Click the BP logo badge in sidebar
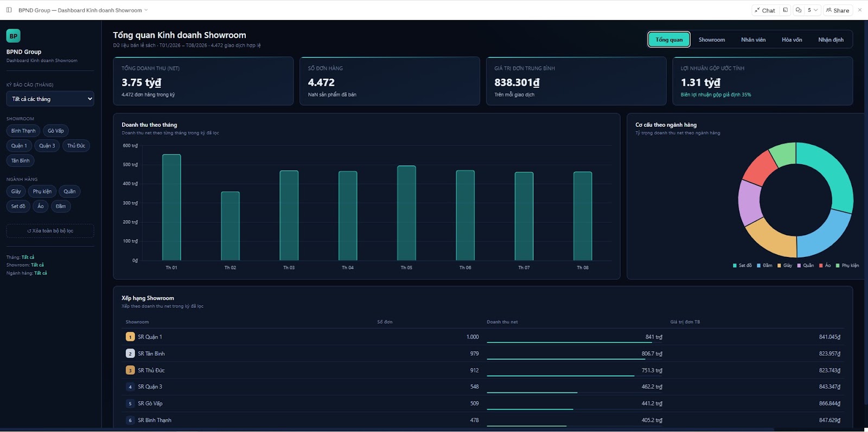Viewport: 868px width, 432px height. [13, 36]
